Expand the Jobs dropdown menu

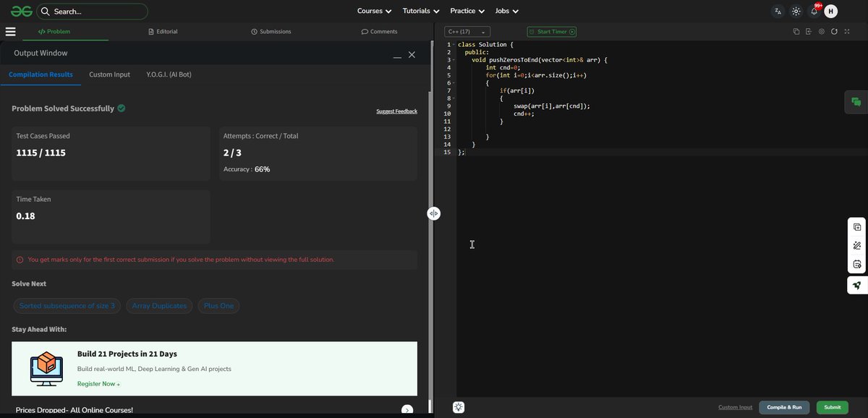pyautogui.click(x=507, y=11)
